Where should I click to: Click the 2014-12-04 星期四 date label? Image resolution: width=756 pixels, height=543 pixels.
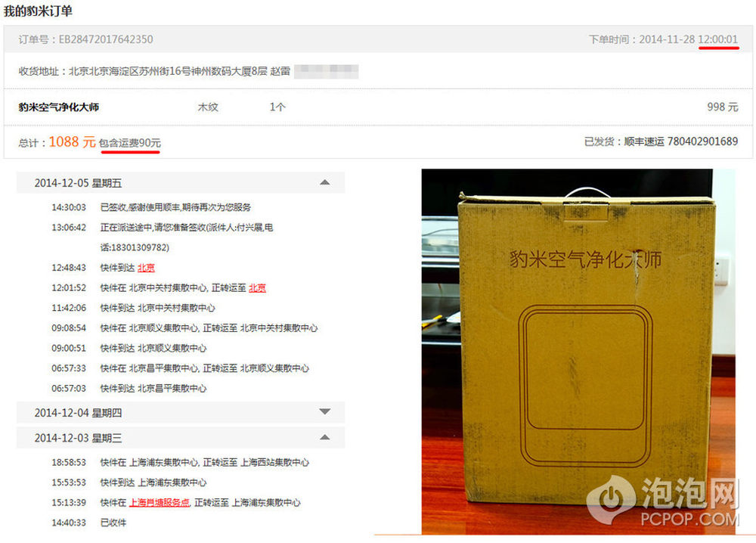(x=78, y=413)
